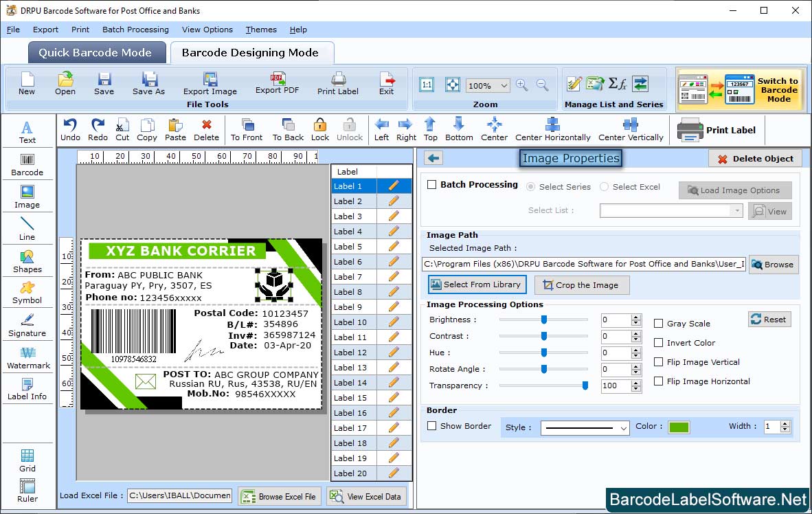Click the green border color swatch
Screen dimensions: 812x514
click(x=679, y=427)
